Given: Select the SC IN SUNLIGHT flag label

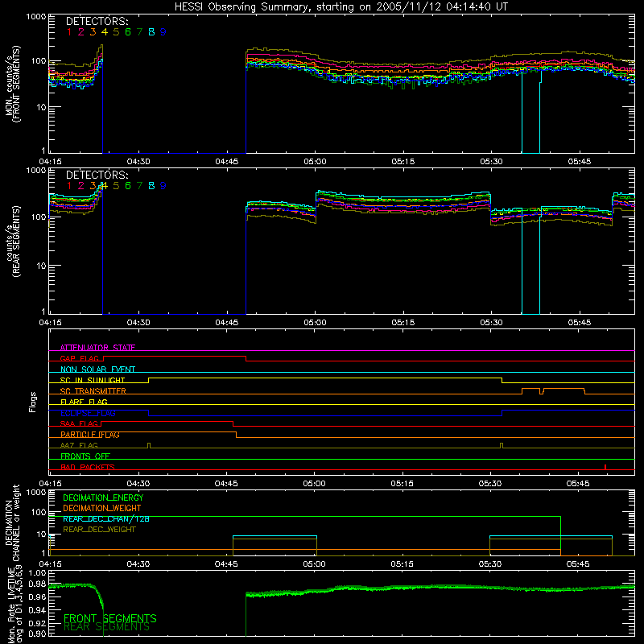Looking at the screenshot, I should coord(93,380).
